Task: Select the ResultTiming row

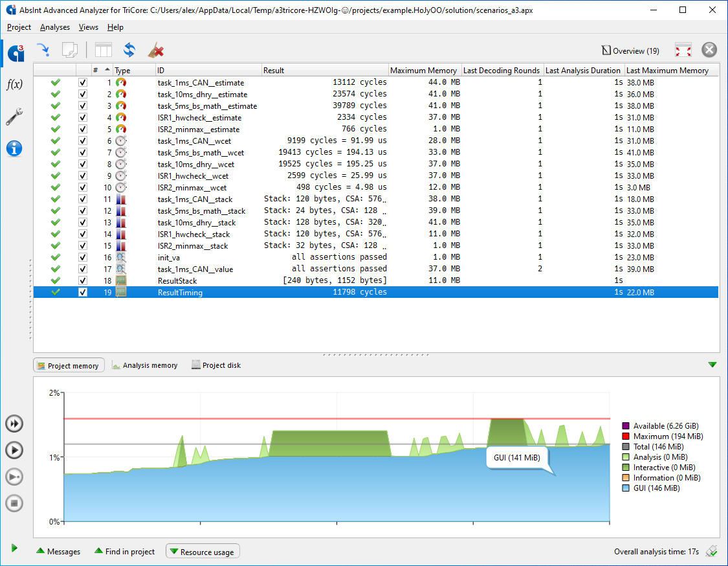Action: (376, 292)
